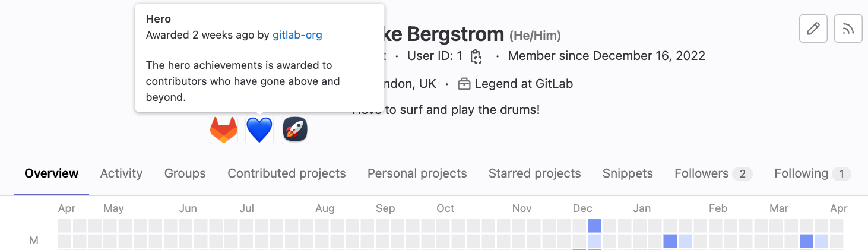Screen dimensions: 868x250
Task: Click the Legend at GitLab job title
Action: point(524,84)
